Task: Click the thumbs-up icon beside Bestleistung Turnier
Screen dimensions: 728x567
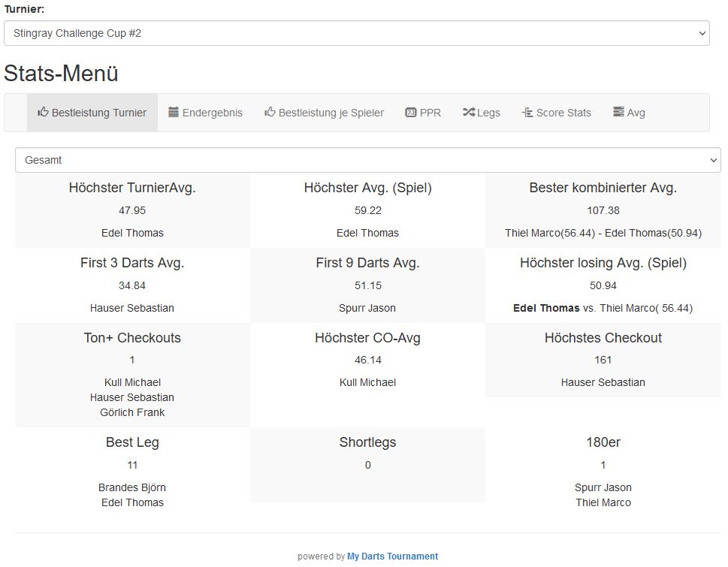Action: coord(44,113)
